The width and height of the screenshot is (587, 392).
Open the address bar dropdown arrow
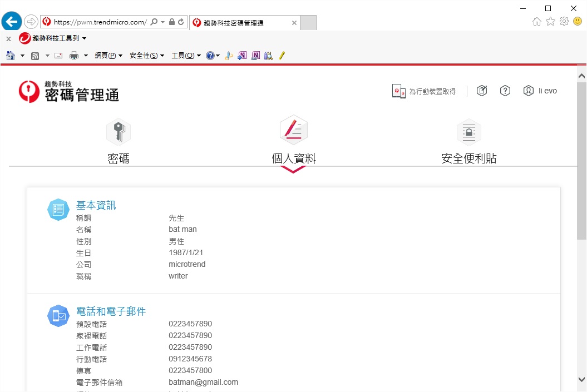tap(163, 22)
